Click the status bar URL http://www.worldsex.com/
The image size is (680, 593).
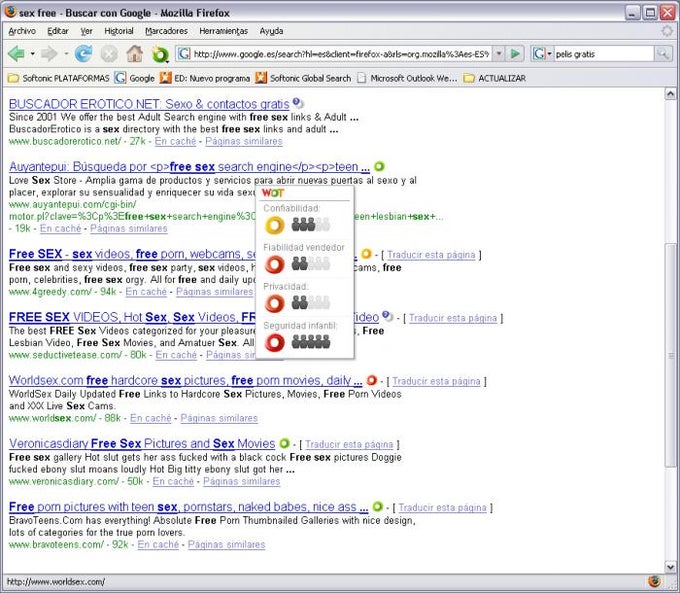click(56, 582)
